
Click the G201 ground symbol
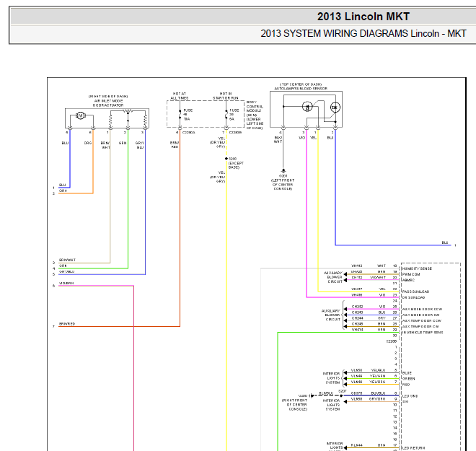point(283,171)
